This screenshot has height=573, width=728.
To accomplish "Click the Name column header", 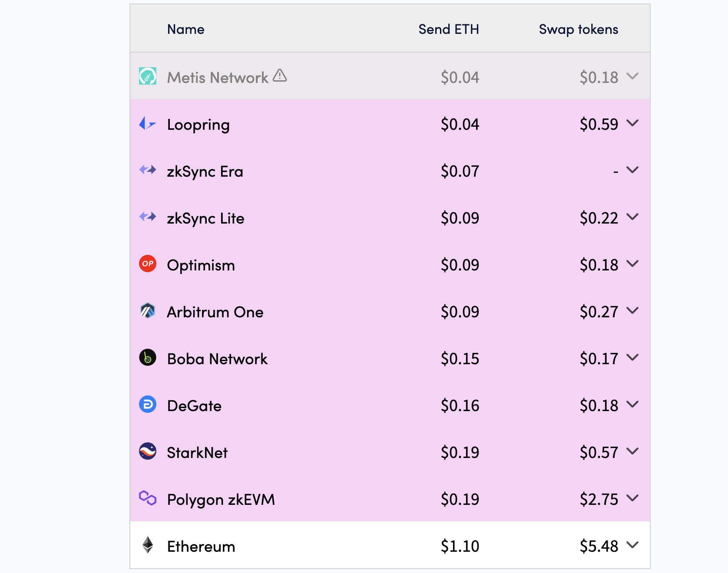I will 185,29.
